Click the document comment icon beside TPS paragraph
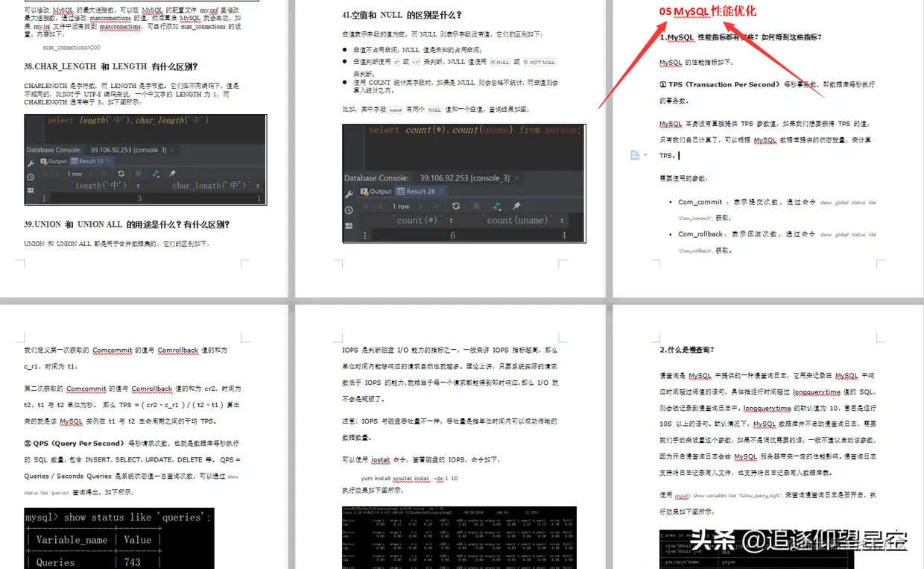 pos(635,155)
